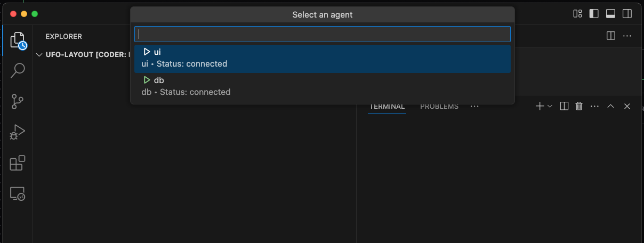Maximize the panel with the up chevron
Image resolution: width=644 pixels, height=243 pixels.
click(611, 106)
